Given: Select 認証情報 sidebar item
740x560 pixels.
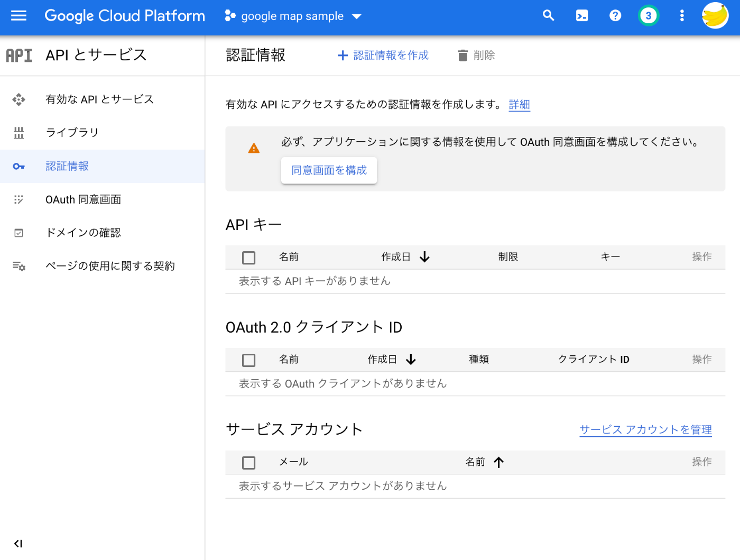Looking at the screenshot, I should coord(103,166).
